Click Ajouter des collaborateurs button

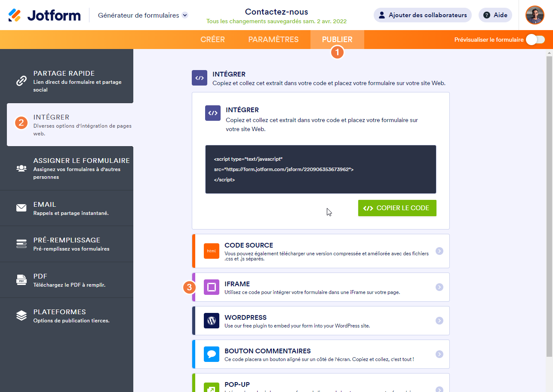[423, 15]
